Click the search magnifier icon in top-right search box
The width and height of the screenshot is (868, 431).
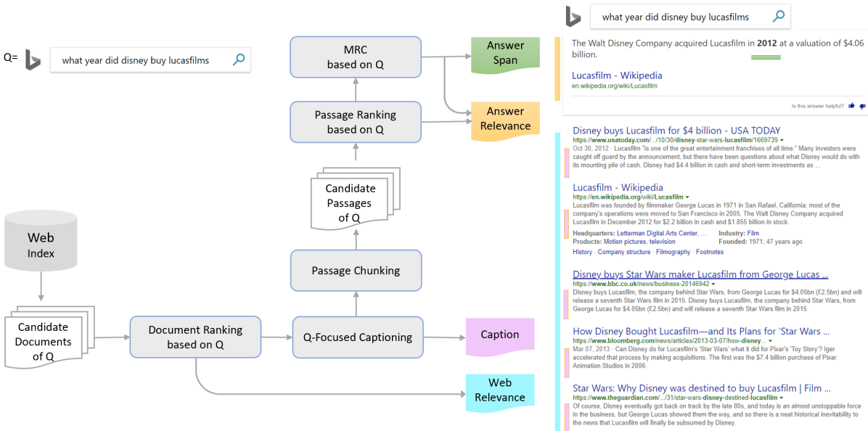coord(779,16)
